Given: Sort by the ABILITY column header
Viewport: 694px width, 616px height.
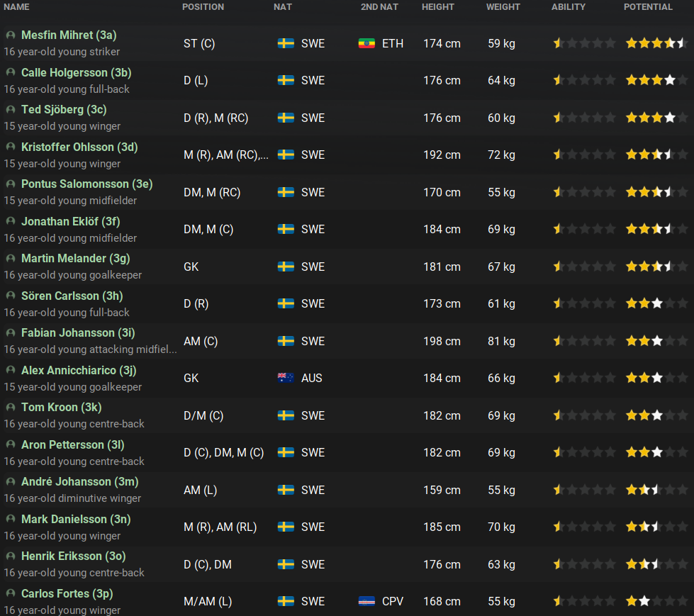Looking at the screenshot, I should click(x=569, y=7).
